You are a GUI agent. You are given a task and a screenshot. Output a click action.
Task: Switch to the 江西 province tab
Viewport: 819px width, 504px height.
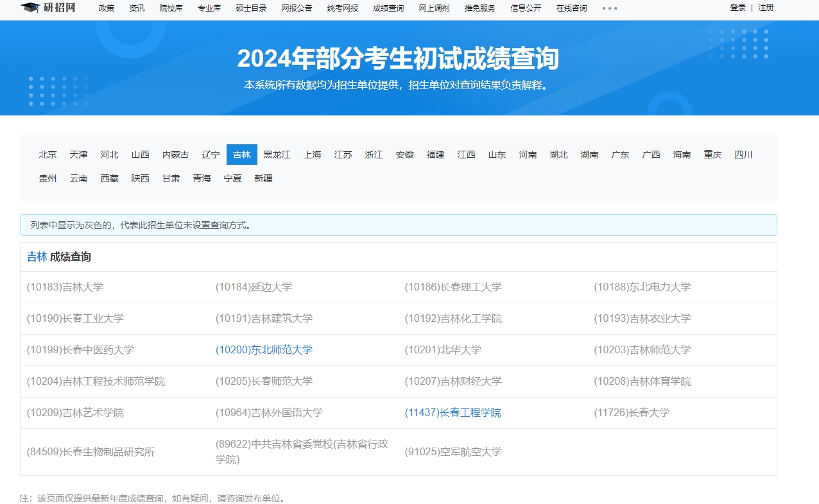[467, 155]
